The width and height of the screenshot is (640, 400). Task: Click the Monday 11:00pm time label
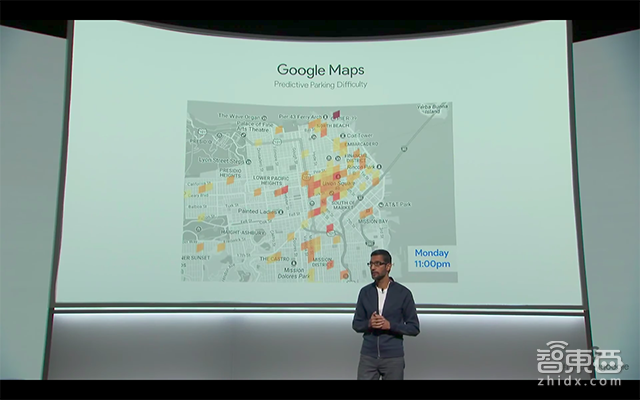point(431,257)
